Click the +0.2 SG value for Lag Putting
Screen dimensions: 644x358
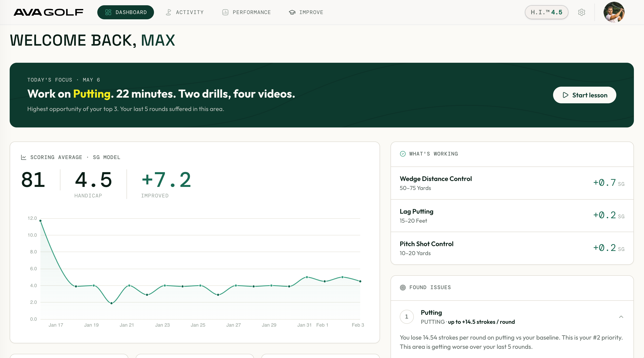coord(609,215)
